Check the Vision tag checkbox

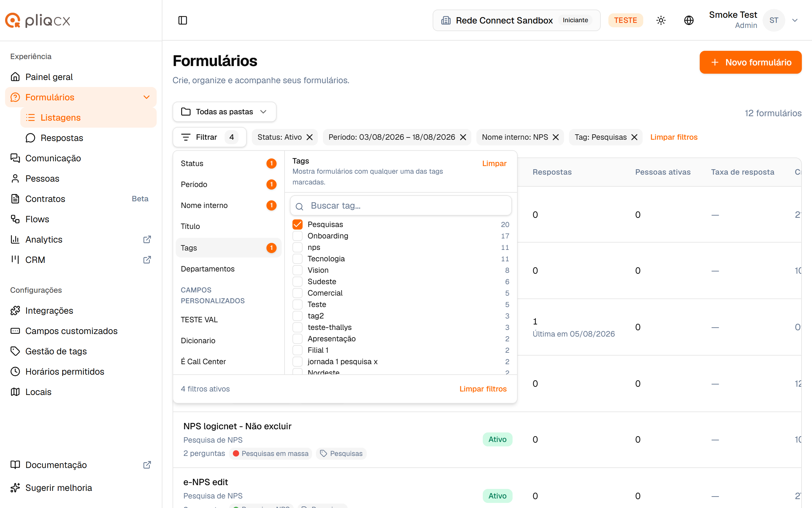coord(298,270)
